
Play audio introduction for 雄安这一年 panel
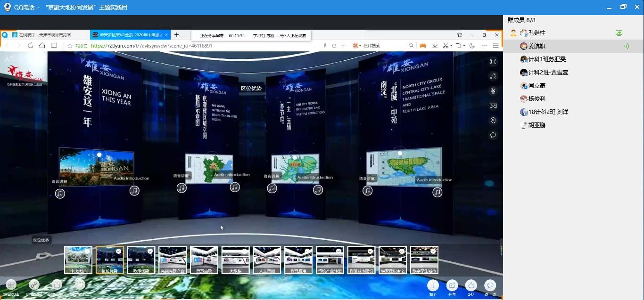tap(134, 191)
